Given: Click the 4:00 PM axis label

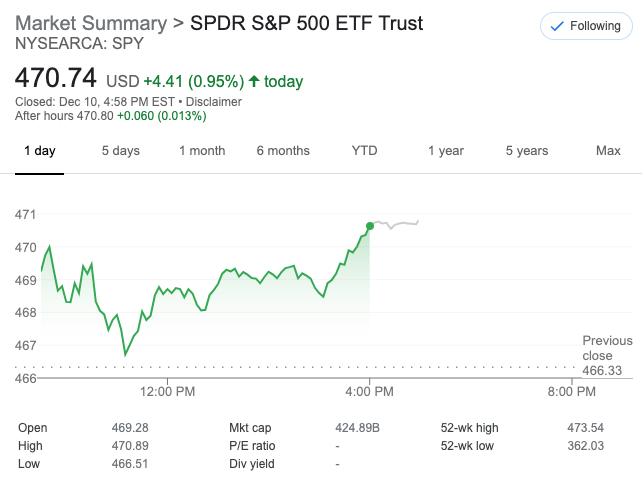Looking at the screenshot, I should pyautogui.click(x=371, y=391).
